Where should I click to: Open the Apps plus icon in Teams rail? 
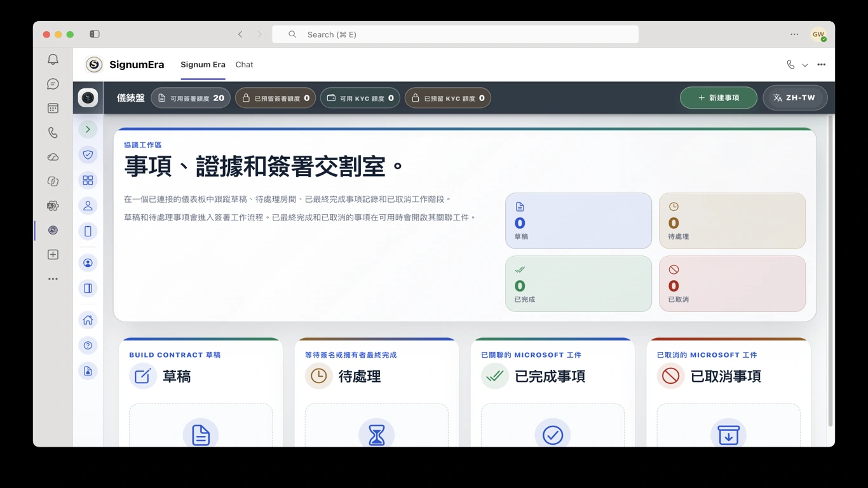[53, 255]
